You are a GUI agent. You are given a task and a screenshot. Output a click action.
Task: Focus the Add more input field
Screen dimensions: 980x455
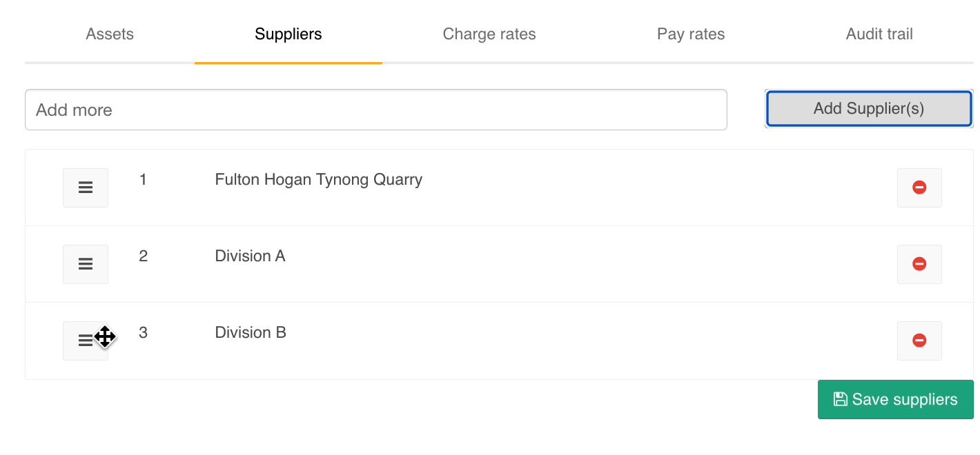pos(376,110)
